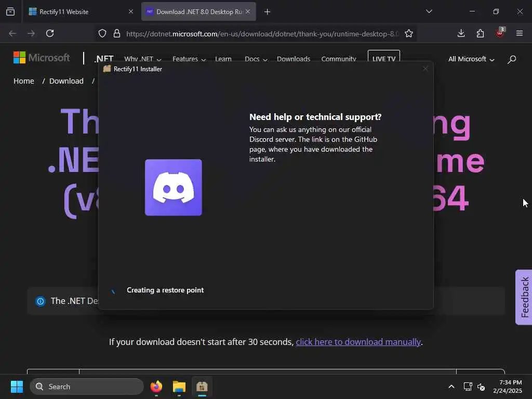Open File Explorer from the taskbar
This screenshot has height=399, width=532.
pos(179,387)
